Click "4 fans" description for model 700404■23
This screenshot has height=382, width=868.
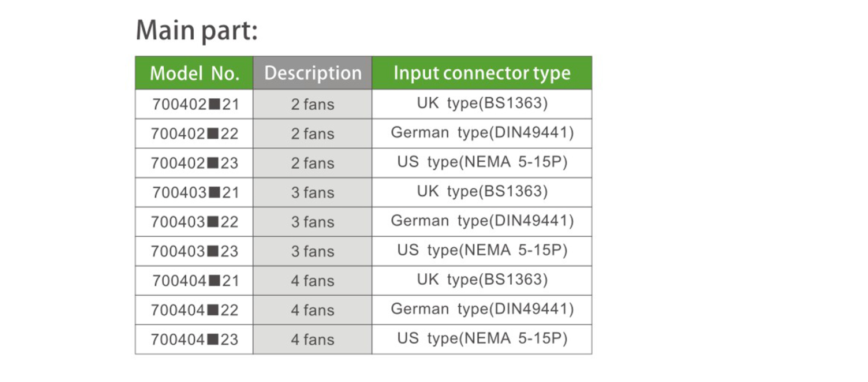[x=313, y=339]
